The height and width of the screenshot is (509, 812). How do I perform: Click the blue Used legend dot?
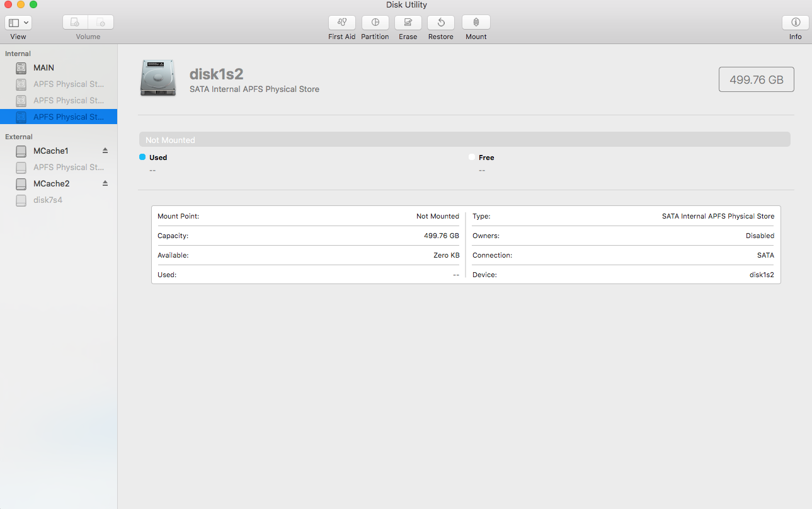point(142,157)
